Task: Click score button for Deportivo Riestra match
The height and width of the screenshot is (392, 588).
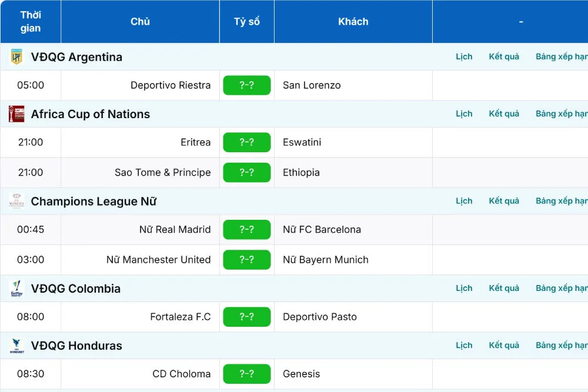Action: click(247, 85)
